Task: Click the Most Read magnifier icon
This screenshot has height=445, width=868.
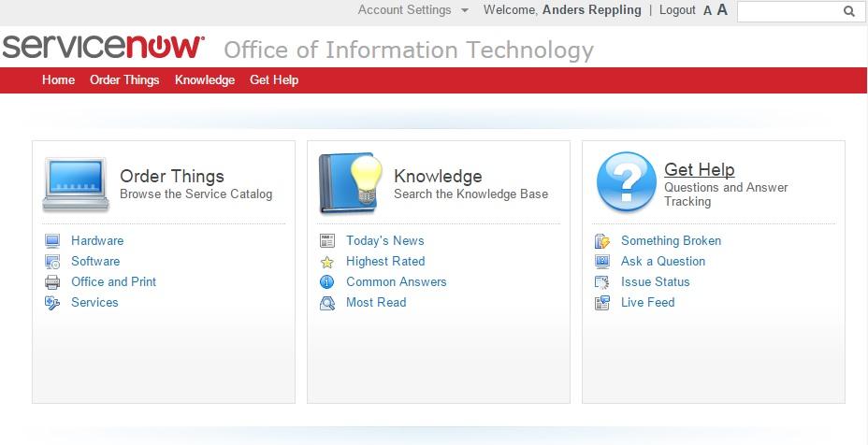Action: tap(327, 303)
